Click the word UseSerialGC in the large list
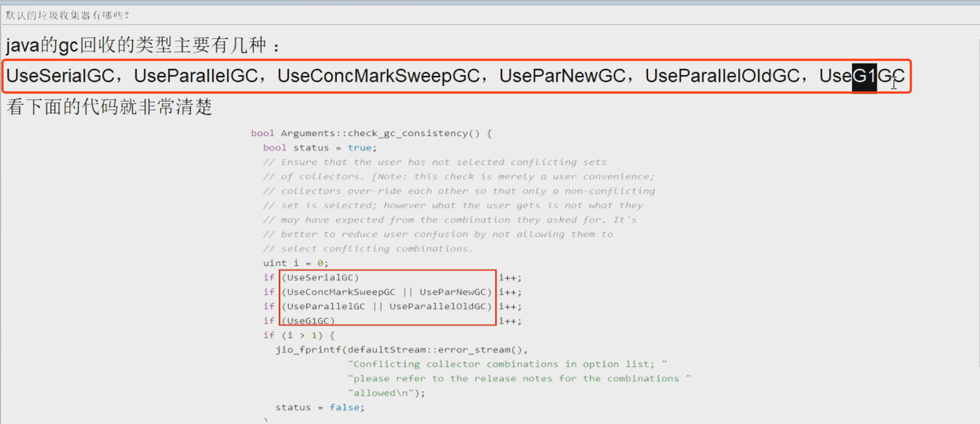The height and width of the screenshot is (424, 980). 60,76
